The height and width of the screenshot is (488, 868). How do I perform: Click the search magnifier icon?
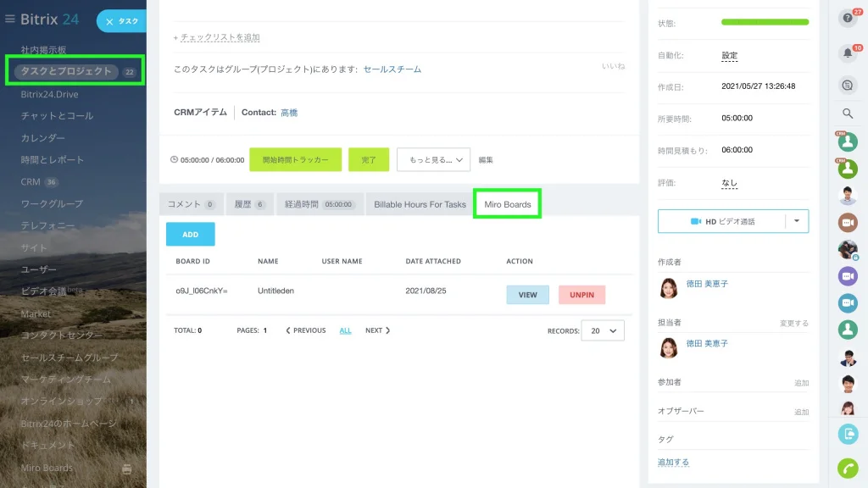coord(848,114)
